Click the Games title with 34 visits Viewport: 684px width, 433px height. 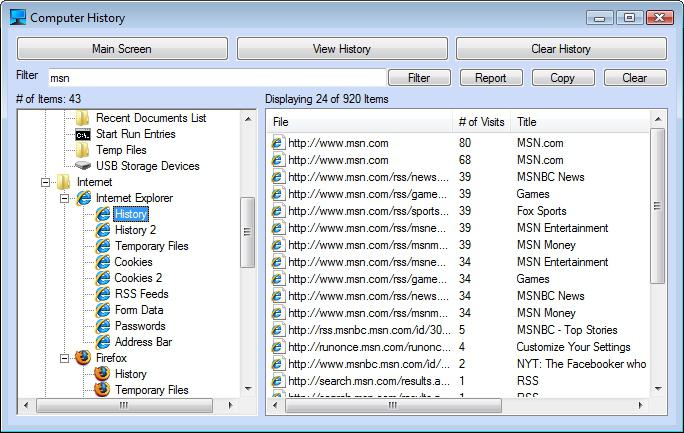[533, 279]
